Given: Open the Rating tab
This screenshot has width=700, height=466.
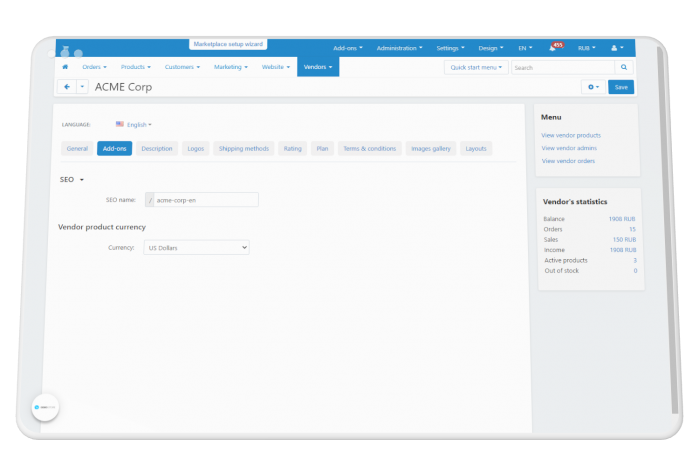Looking at the screenshot, I should click(292, 149).
